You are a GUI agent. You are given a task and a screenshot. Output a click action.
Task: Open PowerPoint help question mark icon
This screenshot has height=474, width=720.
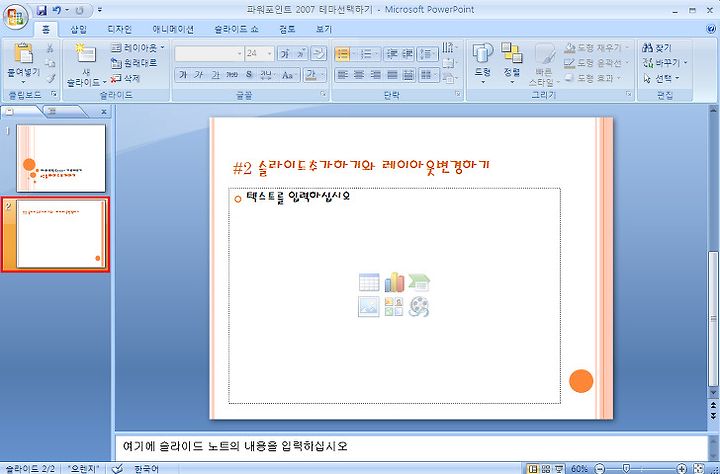[x=711, y=29]
